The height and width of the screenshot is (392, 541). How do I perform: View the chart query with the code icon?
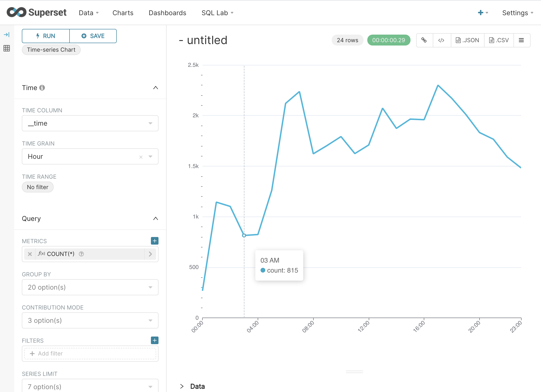(442, 40)
